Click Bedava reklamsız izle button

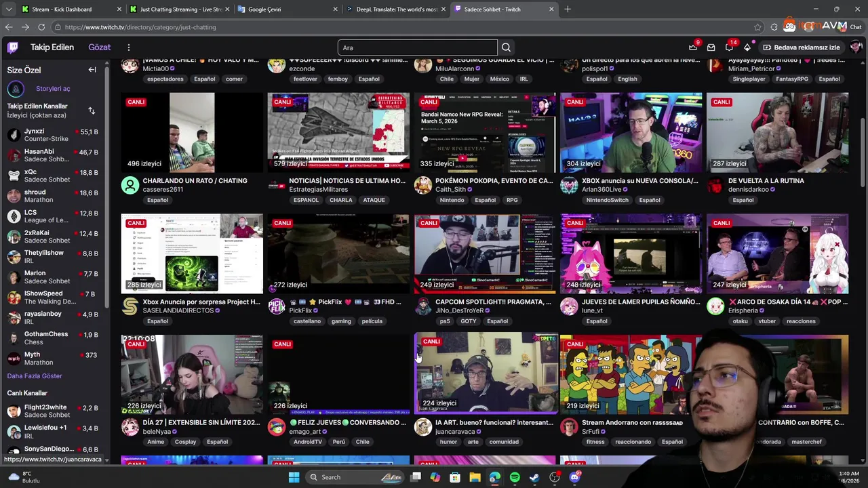pos(802,47)
